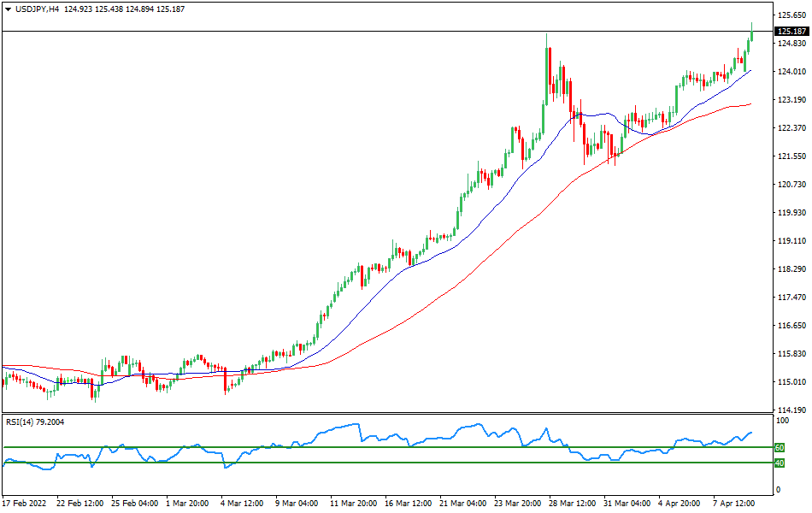
Task: Click the 114.190 price scale label
Action: click(x=791, y=410)
